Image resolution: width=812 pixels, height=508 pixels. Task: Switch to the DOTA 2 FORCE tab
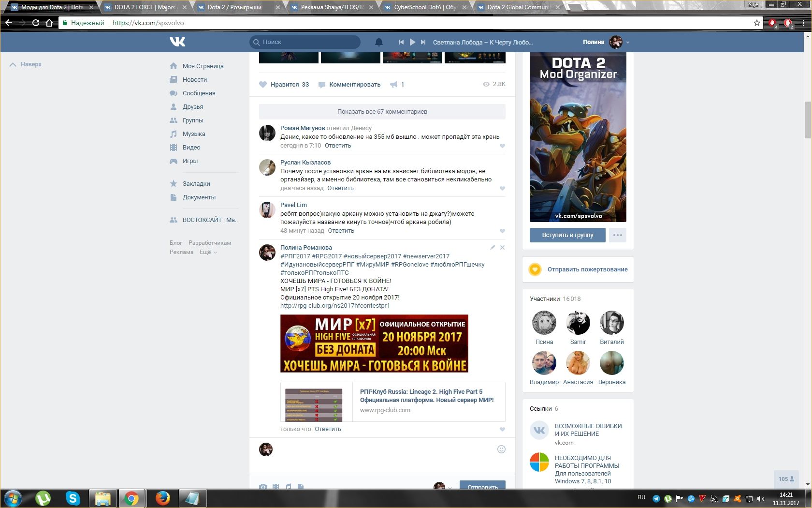pyautogui.click(x=144, y=7)
